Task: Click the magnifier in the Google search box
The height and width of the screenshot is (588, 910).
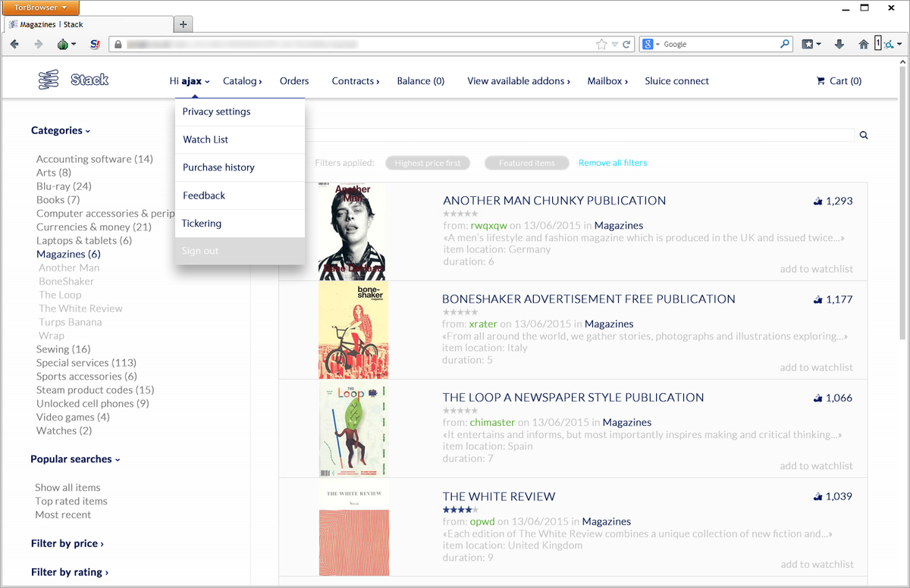Action: [786, 44]
